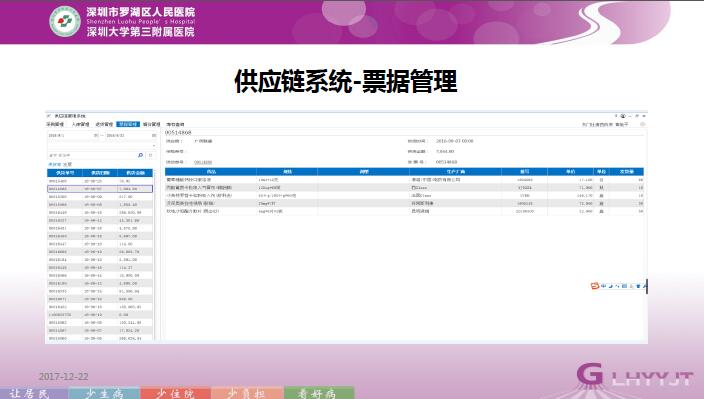The width and height of the screenshot is (704, 399).
Task: Select the outlined list row showing 7,044.00
Action: pyautogui.click(x=100, y=189)
